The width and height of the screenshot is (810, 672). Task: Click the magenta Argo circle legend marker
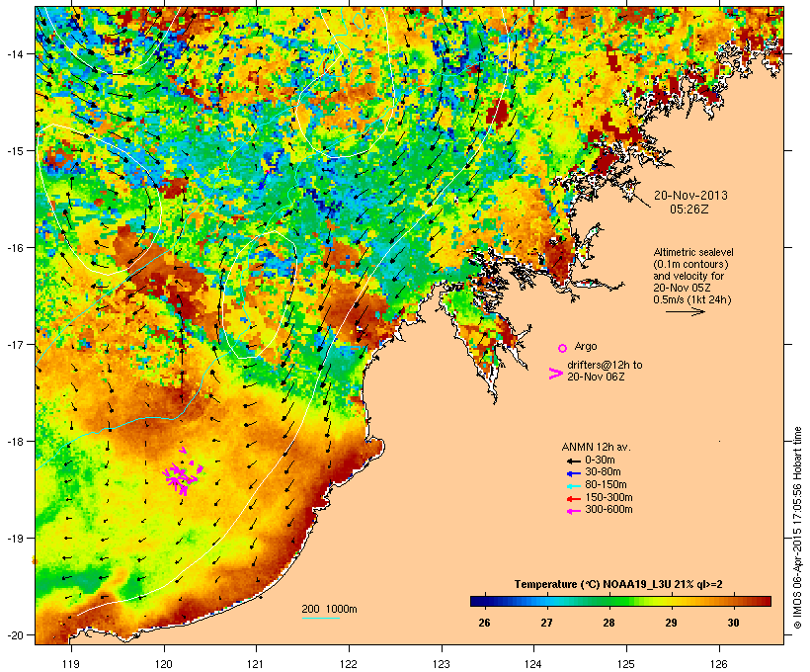[x=563, y=348]
